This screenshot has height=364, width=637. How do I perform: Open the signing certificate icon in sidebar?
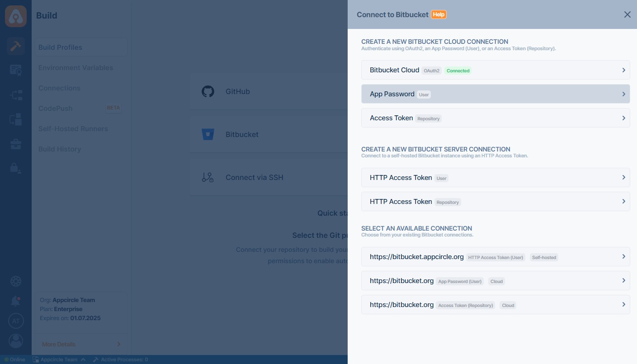point(16,70)
